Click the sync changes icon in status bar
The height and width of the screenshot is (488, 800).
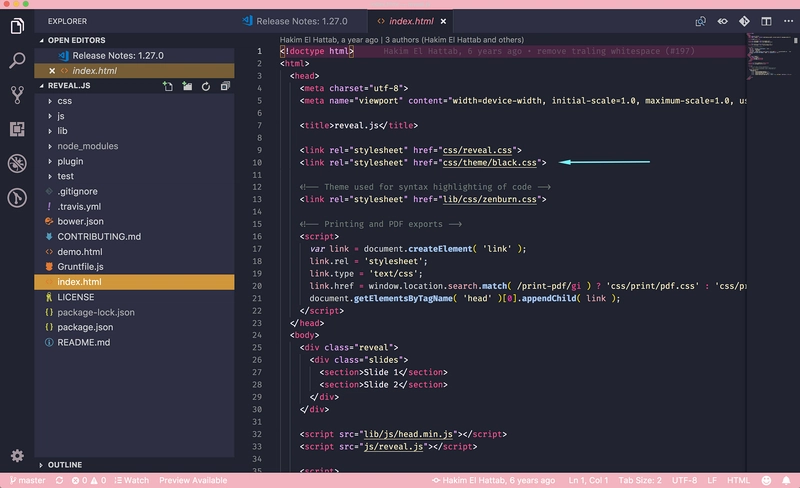tap(59, 480)
